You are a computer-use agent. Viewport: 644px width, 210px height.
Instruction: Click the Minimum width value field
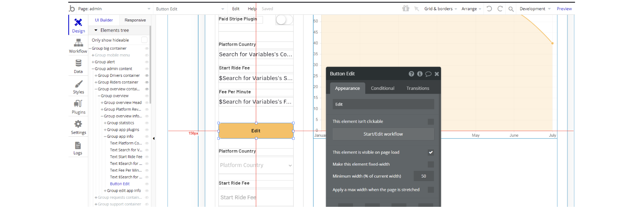pos(423,176)
